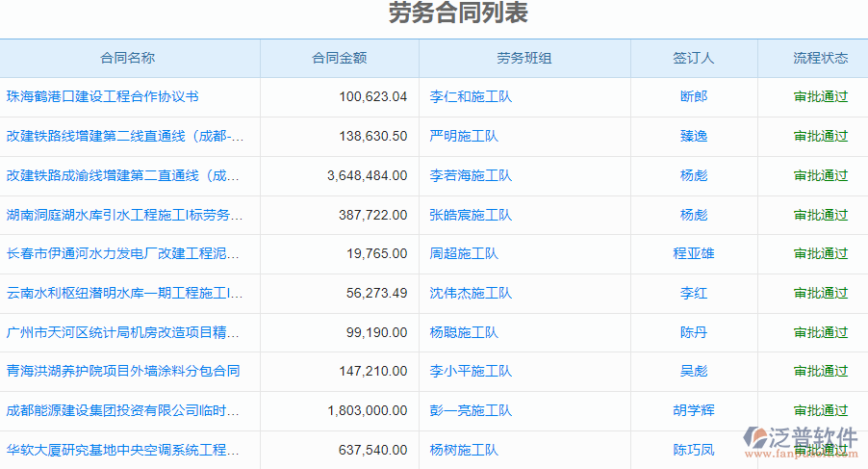Screen dimensions: 868x469
Task: Open 青海洪湖养护院项目外墙涂料分包合同 link
Action: click(x=123, y=371)
